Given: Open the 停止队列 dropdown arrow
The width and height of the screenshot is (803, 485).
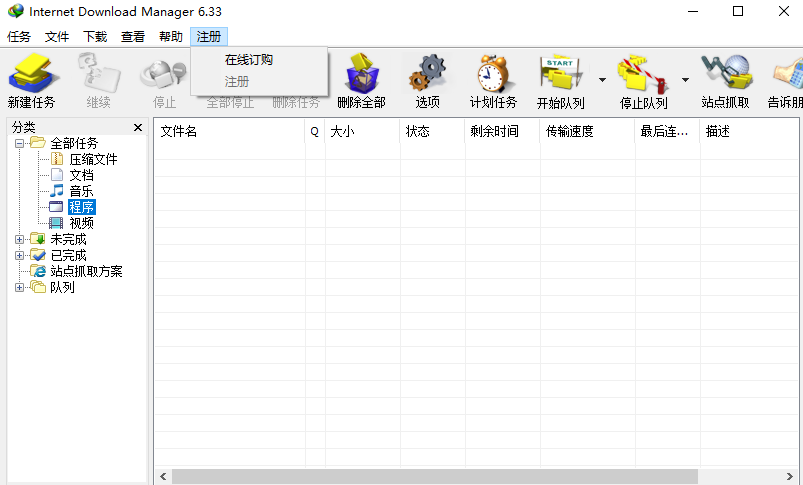Looking at the screenshot, I should pyautogui.click(x=685, y=79).
